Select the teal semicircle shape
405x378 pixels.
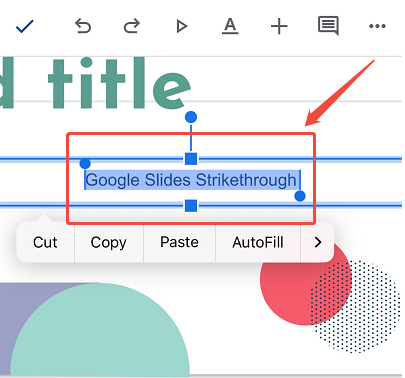(x=100, y=330)
